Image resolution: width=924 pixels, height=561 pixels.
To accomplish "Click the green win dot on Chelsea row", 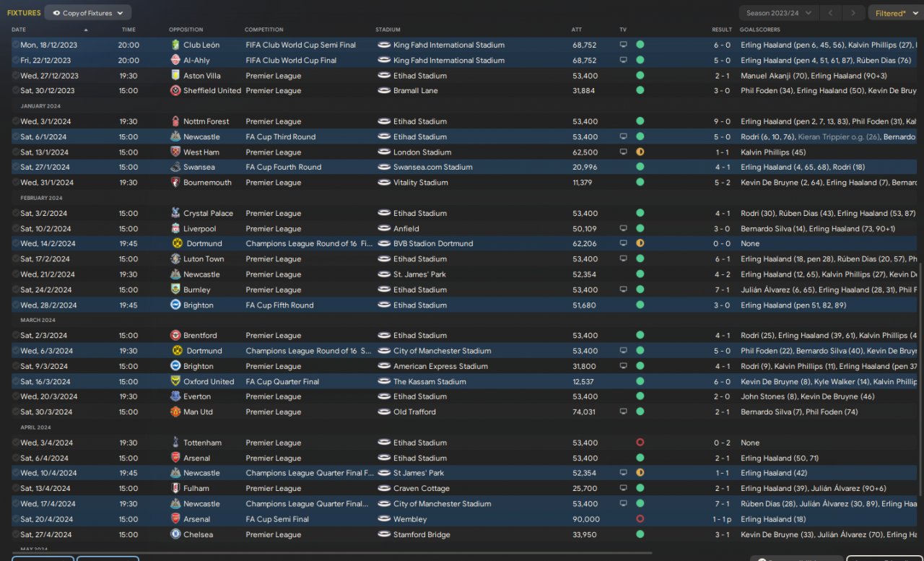I will pos(640,534).
